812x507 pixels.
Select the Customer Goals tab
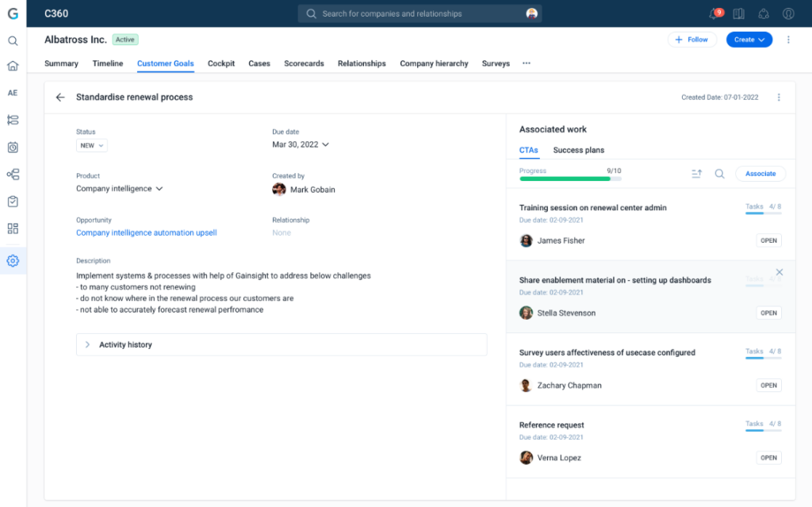pyautogui.click(x=165, y=63)
